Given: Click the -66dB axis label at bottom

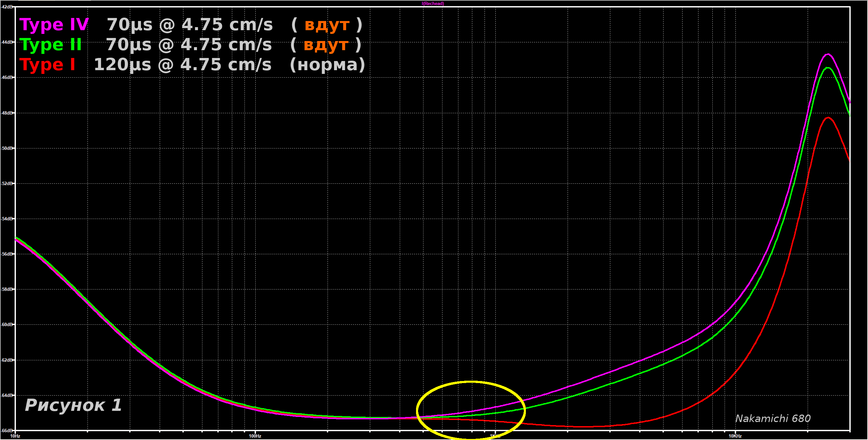Looking at the screenshot, I should [x=7, y=431].
